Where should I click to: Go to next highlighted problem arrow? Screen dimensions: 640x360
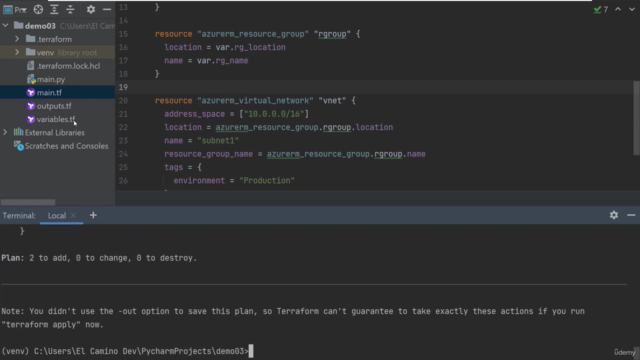[631, 9]
